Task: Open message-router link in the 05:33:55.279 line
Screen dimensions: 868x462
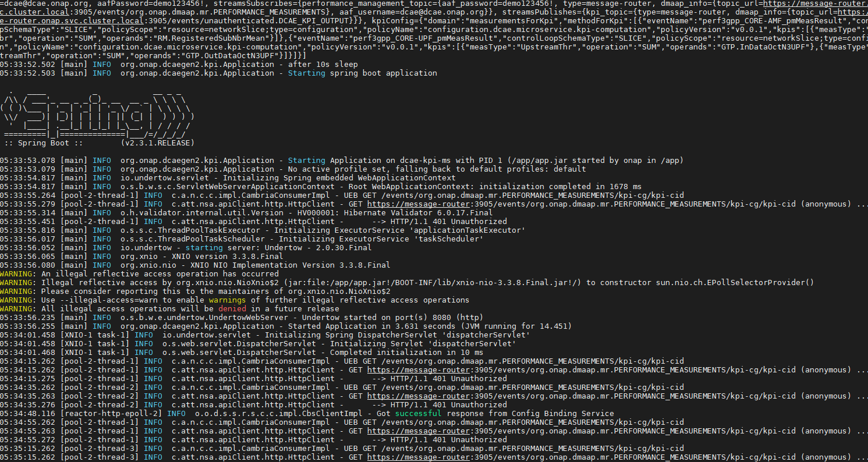Action: 419,204
